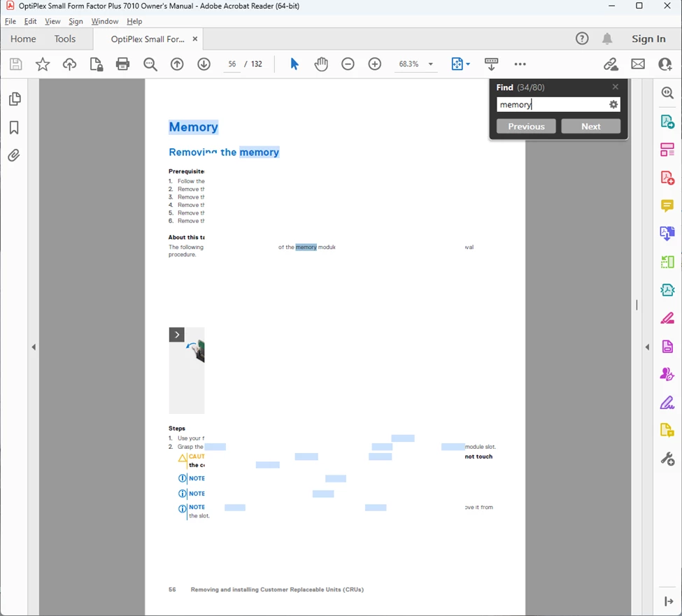Activate the Hand pan tool
Viewport: 682px width, 616px height.
tap(321, 64)
